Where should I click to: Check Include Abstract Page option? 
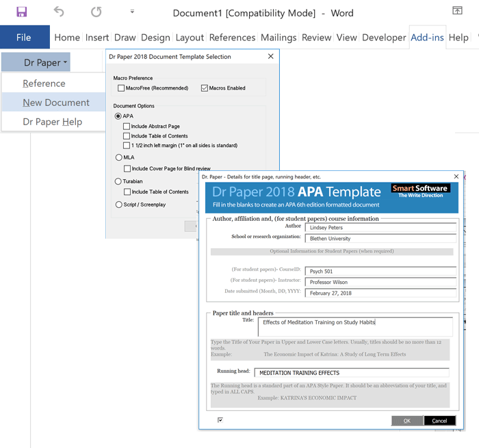(127, 127)
